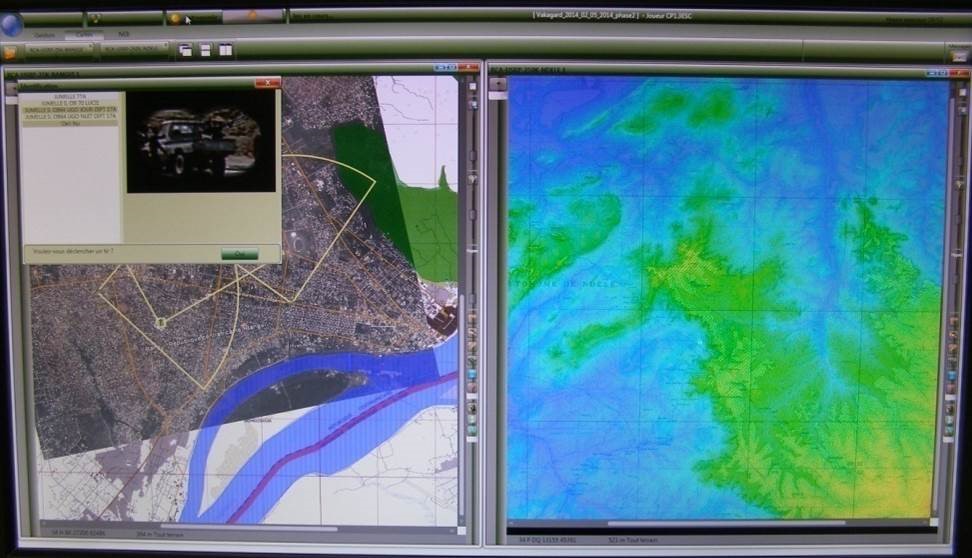Click the tile windows vertically icon
Image resolution: width=972 pixels, height=558 pixels.
coord(226,50)
